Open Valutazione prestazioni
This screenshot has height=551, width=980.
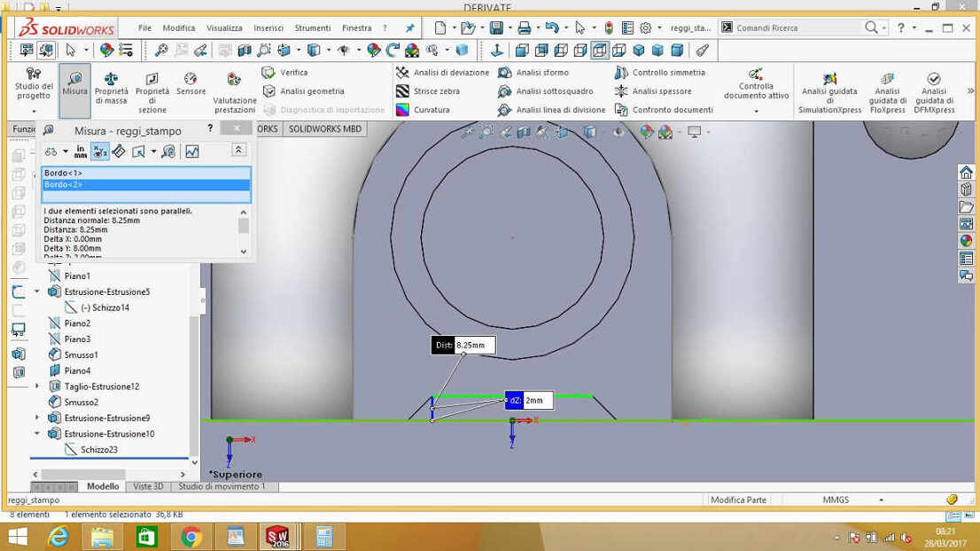[235, 92]
